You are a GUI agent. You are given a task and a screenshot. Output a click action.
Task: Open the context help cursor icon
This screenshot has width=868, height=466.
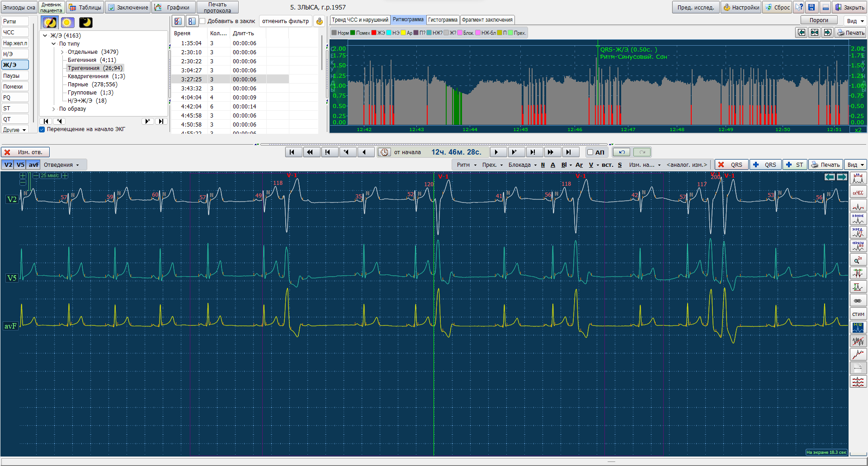799,7
